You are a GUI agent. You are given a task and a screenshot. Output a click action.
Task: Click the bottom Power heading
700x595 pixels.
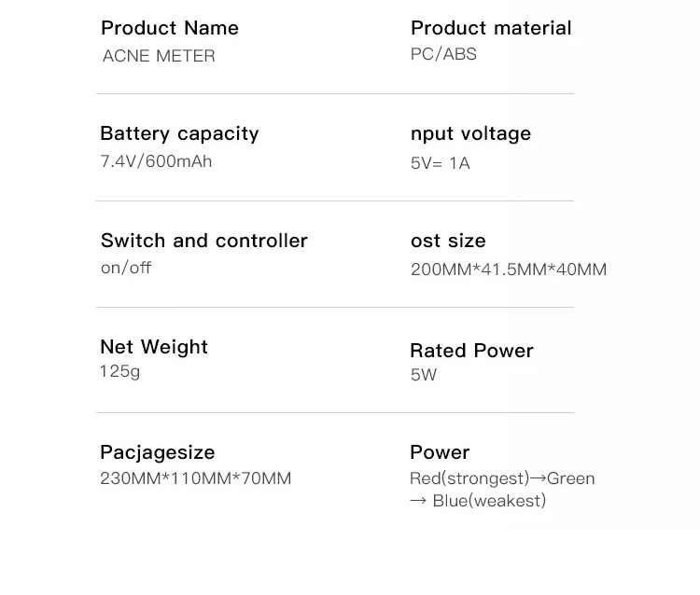coord(440,452)
